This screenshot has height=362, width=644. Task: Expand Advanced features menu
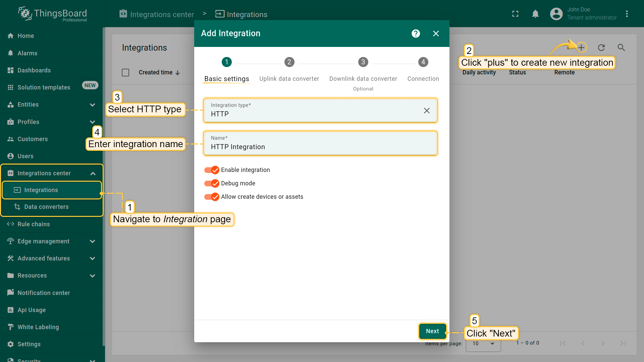(93, 258)
